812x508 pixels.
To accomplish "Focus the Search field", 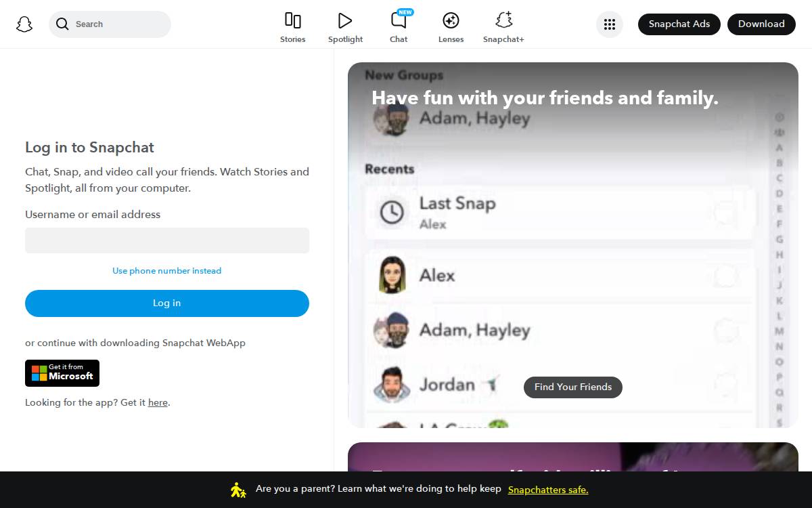I will 110,24.
